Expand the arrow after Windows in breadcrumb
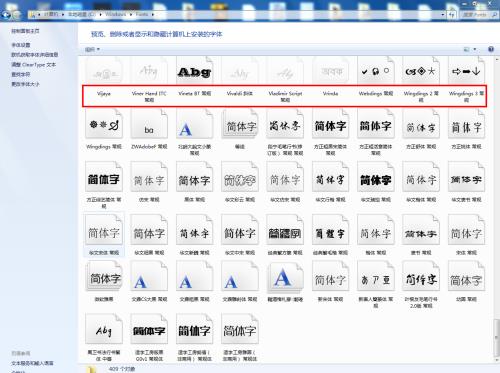Image resolution: width=500 pixels, height=373 pixels. click(x=130, y=14)
